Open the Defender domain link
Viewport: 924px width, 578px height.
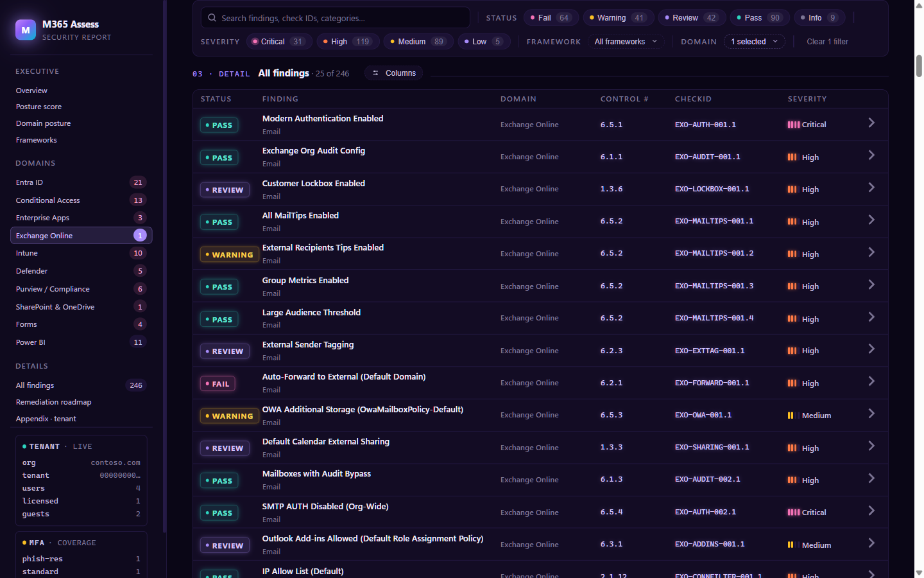coord(81,271)
